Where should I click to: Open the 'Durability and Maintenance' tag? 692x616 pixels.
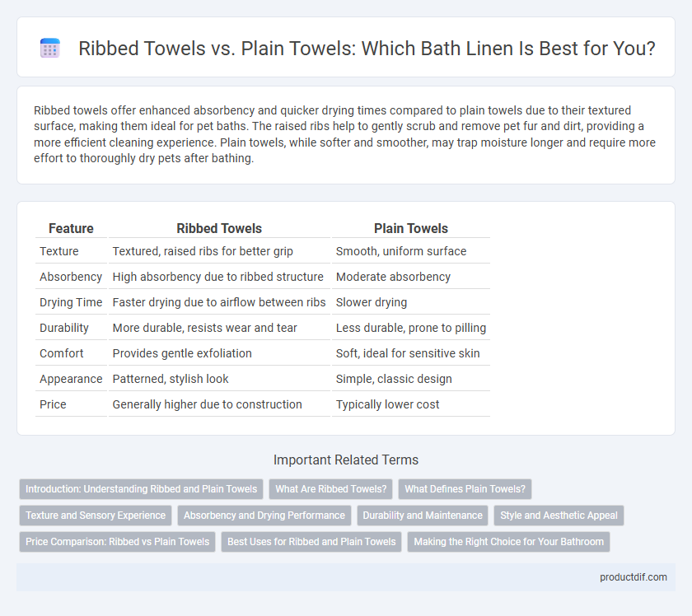pyautogui.click(x=423, y=516)
